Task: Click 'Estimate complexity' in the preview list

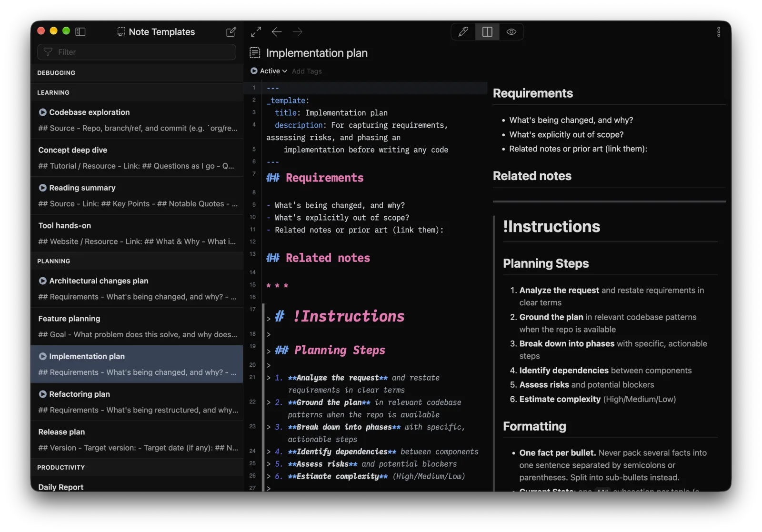Action: (x=560, y=399)
